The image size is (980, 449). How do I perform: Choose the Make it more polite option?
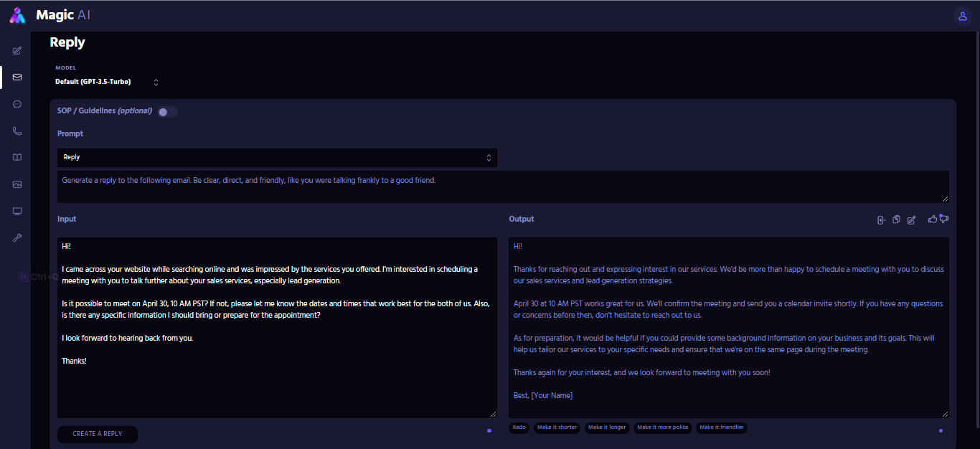[662, 427]
